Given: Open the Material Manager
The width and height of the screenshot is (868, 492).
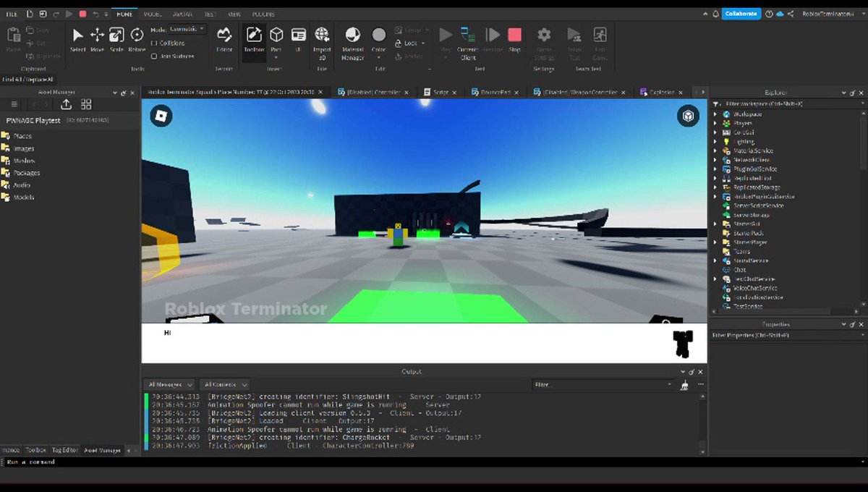Looking at the screenshot, I should click(x=352, y=43).
